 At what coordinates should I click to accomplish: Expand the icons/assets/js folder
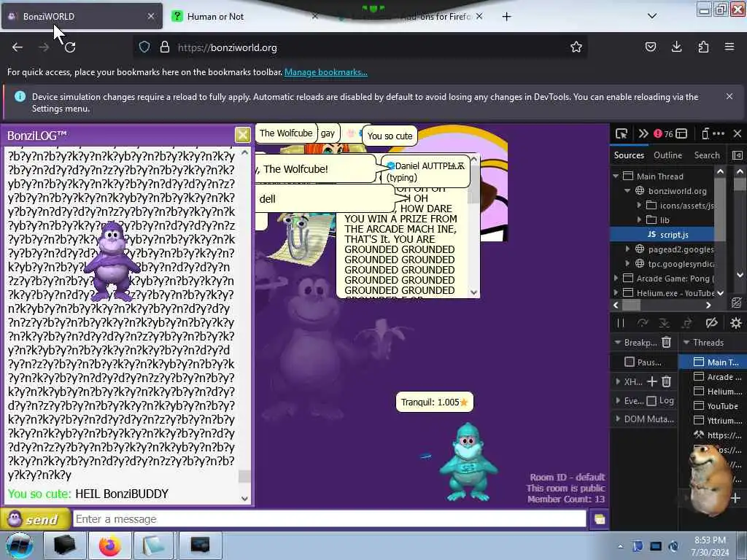pos(639,205)
